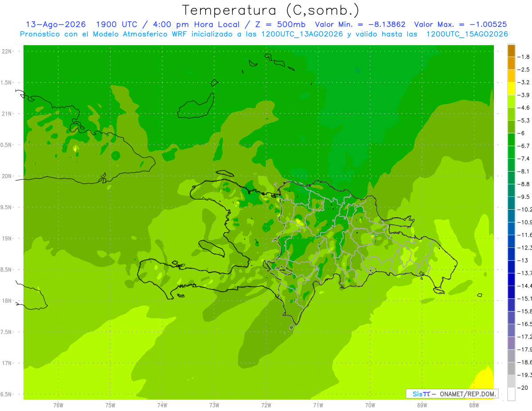Click the '71W' longitude label
This screenshot has width=532, height=411.
click(x=318, y=405)
